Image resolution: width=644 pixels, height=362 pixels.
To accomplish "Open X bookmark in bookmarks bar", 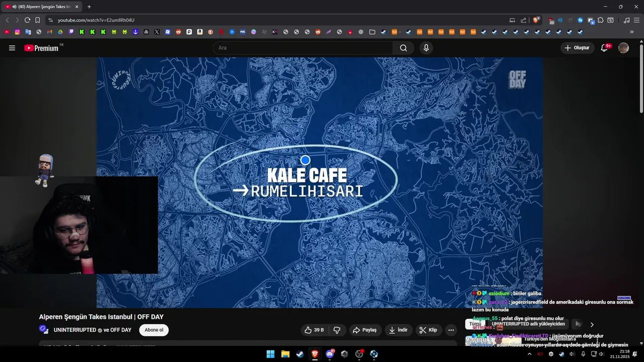I will [x=157, y=32].
